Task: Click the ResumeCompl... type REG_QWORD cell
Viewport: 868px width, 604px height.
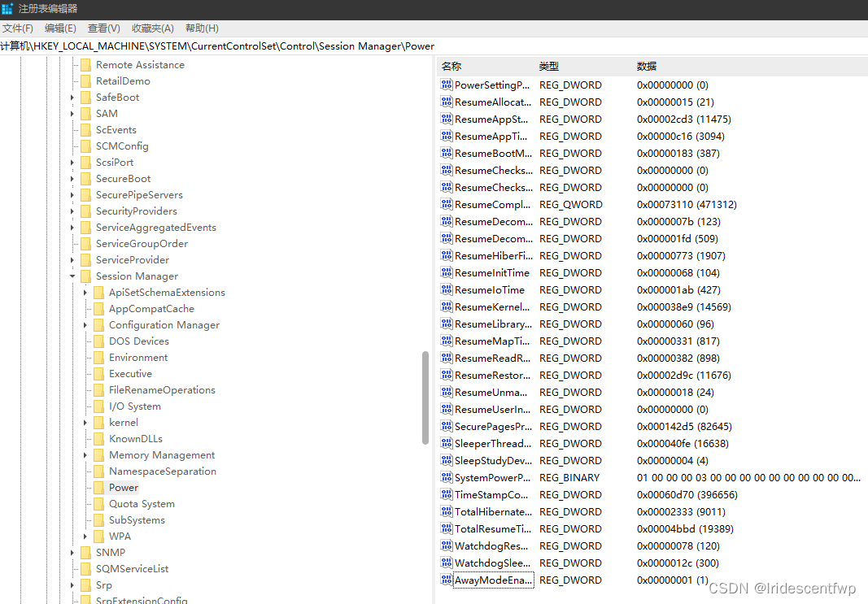Action: coord(571,204)
